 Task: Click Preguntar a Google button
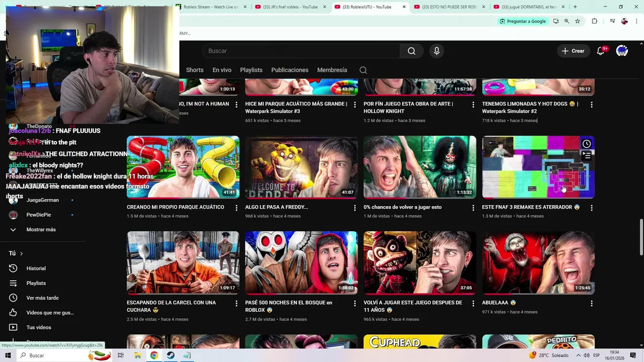[x=523, y=21]
